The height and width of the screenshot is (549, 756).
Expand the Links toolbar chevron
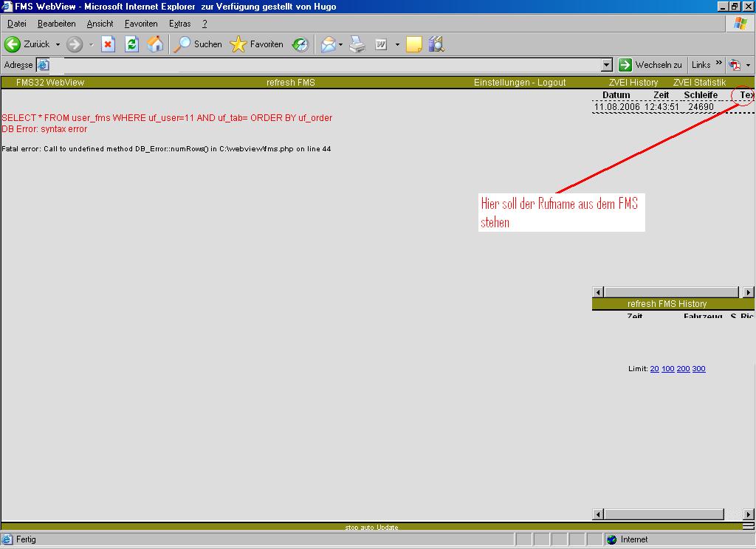click(719, 64)
